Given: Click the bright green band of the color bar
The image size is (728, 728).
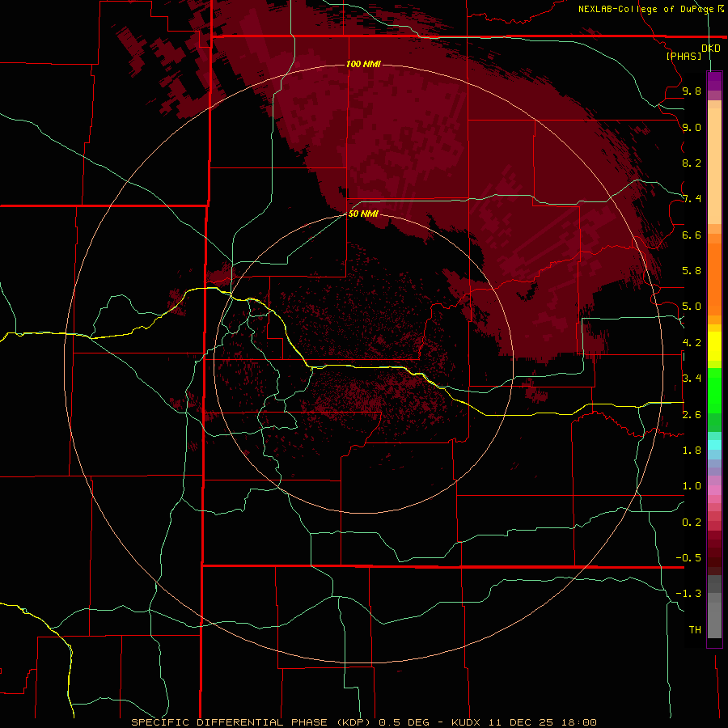Looking at the screenshot, I should (714, 390).
